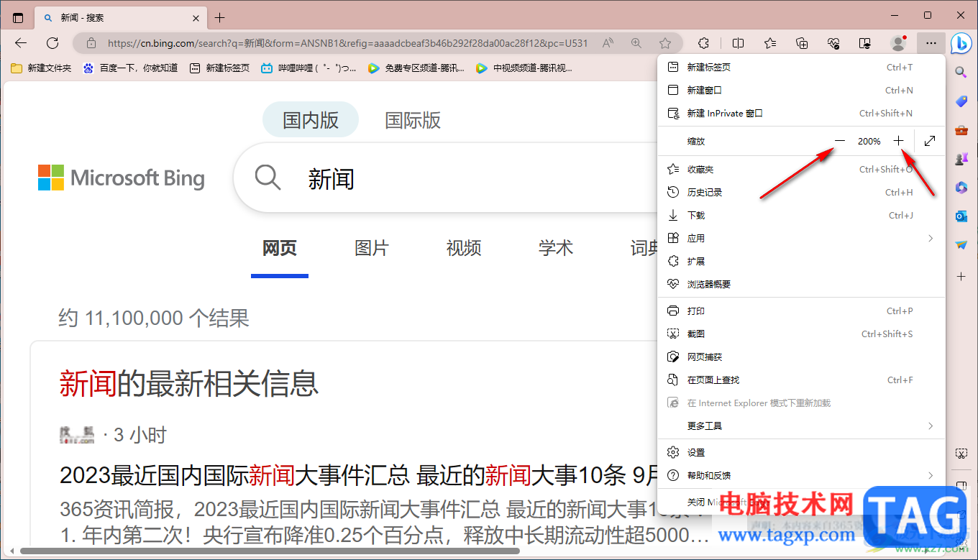Open the 新建文件夹 bookmark folder
Image resolution: width=978 pixels, height=560 pixels.
click(41, 68)
